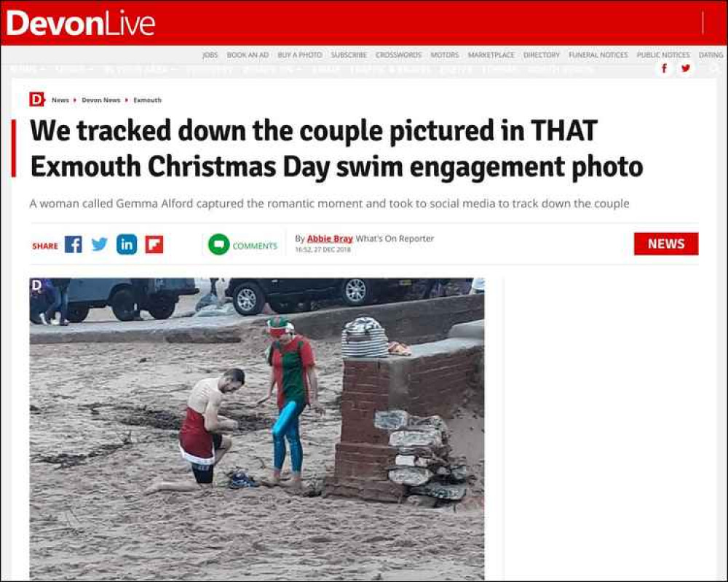Share article on Twitter
The height and width of the screenshot is (582, 728).
(x=99, y=244)
